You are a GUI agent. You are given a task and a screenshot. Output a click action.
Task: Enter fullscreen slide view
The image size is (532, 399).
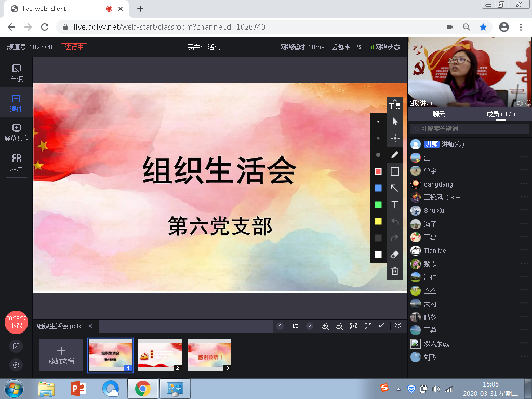(x=368, y=326)
